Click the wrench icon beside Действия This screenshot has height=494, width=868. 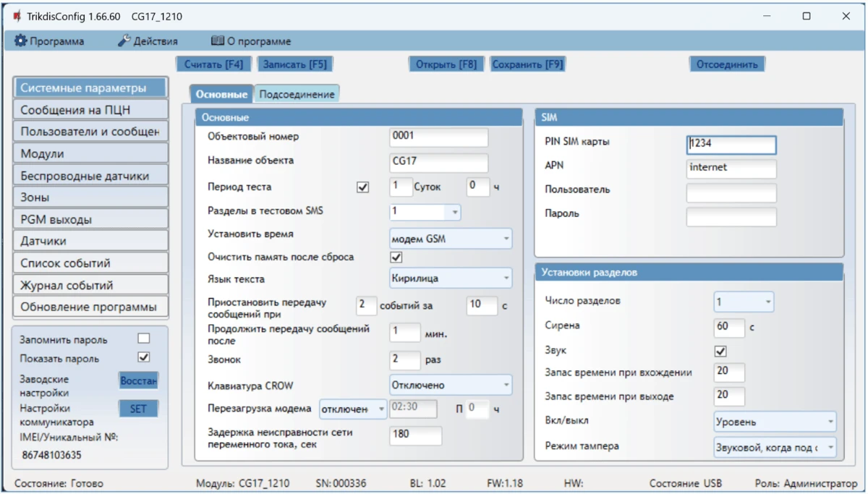pyautogui.click(x=124, y=41)
